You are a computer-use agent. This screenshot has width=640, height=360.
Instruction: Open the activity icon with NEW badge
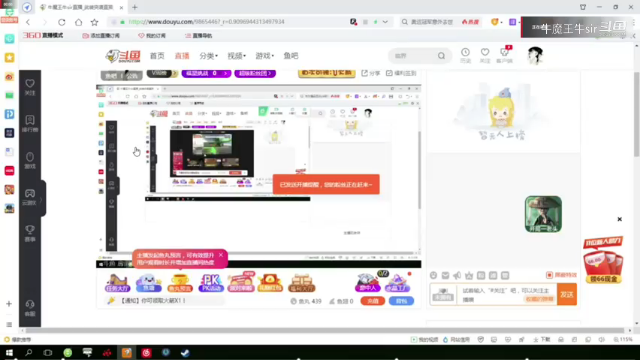(241, 282)
